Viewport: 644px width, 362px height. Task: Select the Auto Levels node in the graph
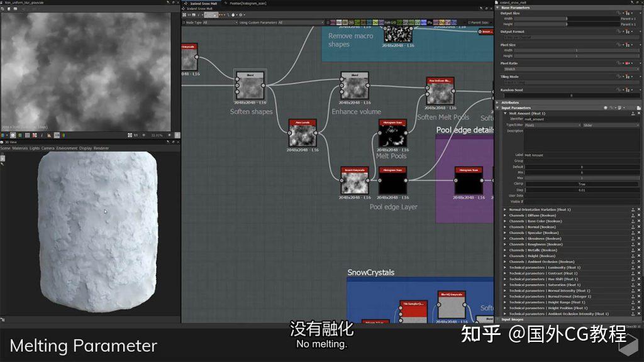[303, 133]
